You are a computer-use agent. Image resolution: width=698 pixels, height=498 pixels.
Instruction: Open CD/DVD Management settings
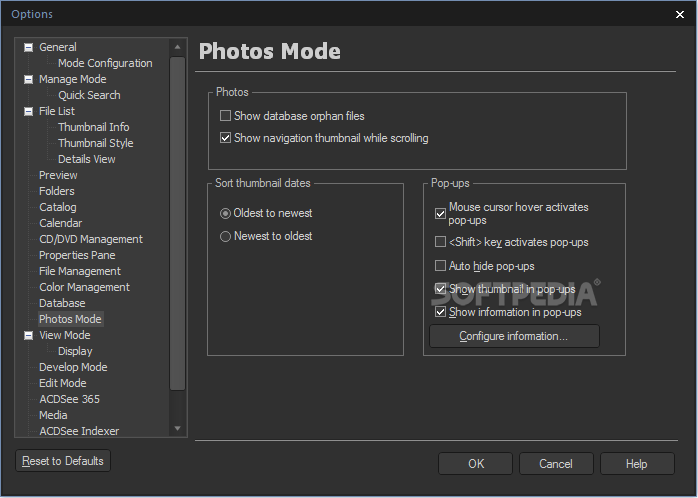[91, 239]
